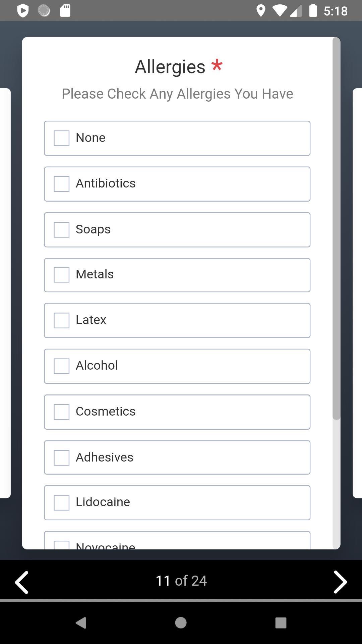This screenshot has width=362, height=644.
Task: Advance to the next form page arrow
Action: 340,582
